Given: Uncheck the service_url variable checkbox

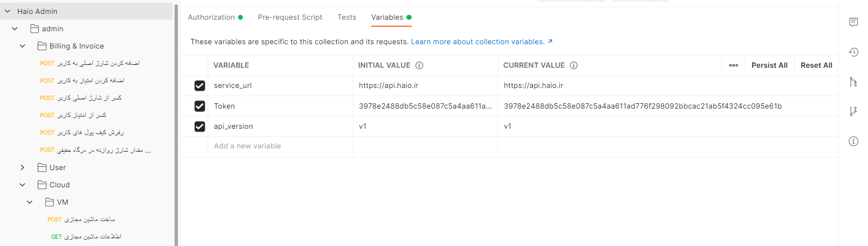Looking at the screenshot, I should [x=200, y=86].
